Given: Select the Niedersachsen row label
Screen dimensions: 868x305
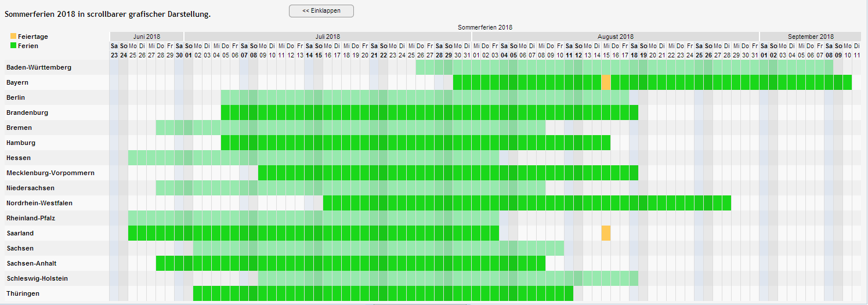Looking at the screenshot, I should [x=31, y=188].
